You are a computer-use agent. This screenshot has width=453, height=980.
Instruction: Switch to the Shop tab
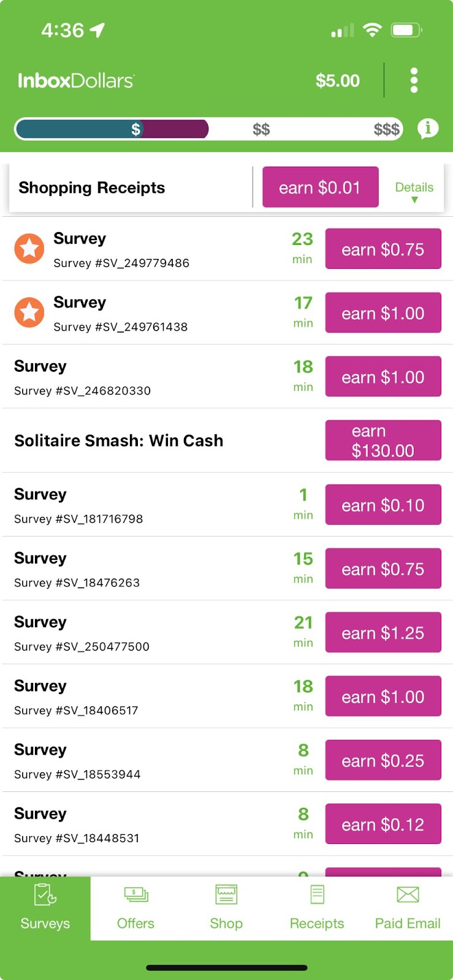point(226,908)
